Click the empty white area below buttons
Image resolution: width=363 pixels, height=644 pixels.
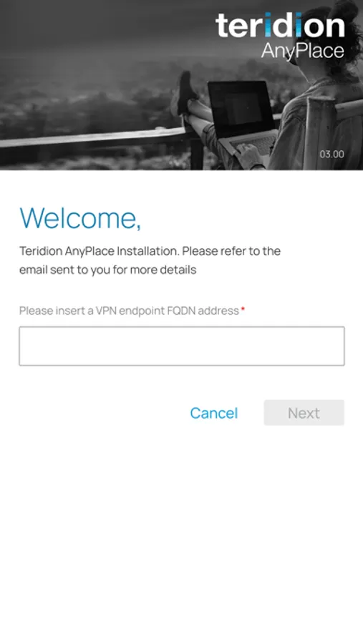pos(181,534)
